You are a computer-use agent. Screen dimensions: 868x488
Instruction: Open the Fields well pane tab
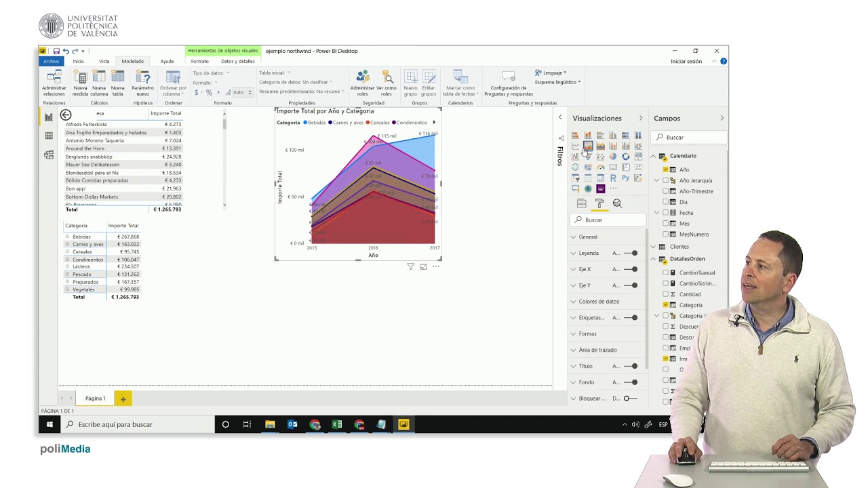[582, 203]
